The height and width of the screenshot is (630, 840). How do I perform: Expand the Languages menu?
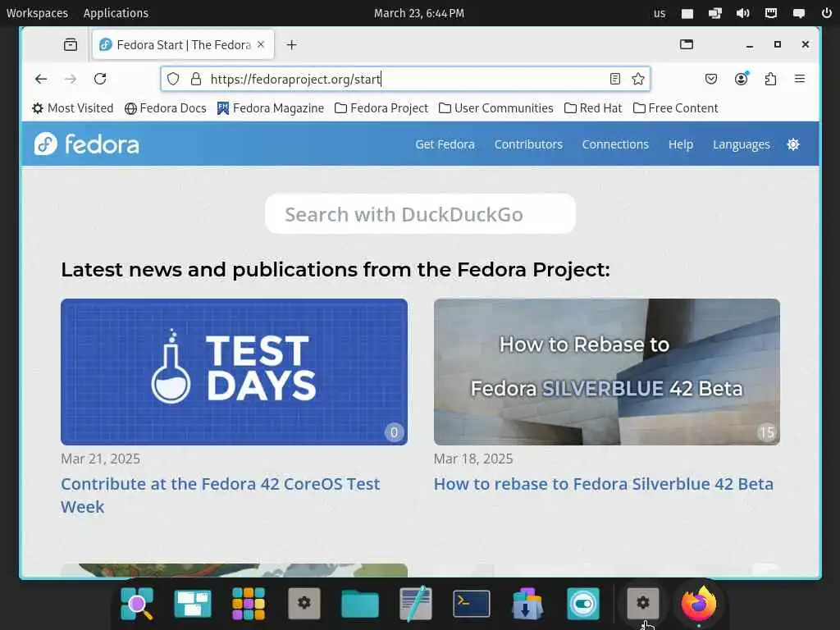pos(741,144)
